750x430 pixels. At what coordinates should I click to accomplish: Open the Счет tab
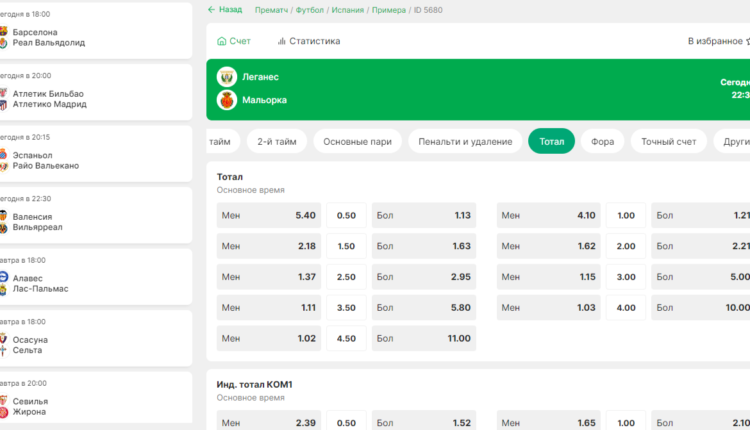[x=234, y=41]
